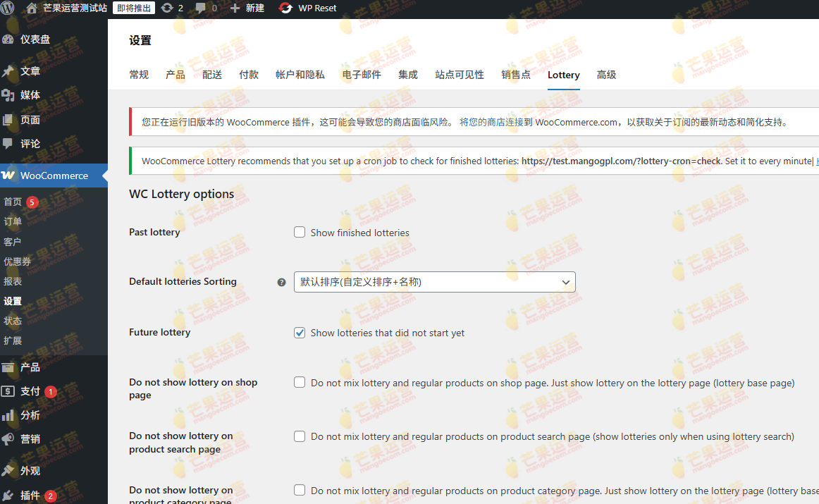Open 报表 submenu item
Screen dimensions: 819x504
pos(13,281)
